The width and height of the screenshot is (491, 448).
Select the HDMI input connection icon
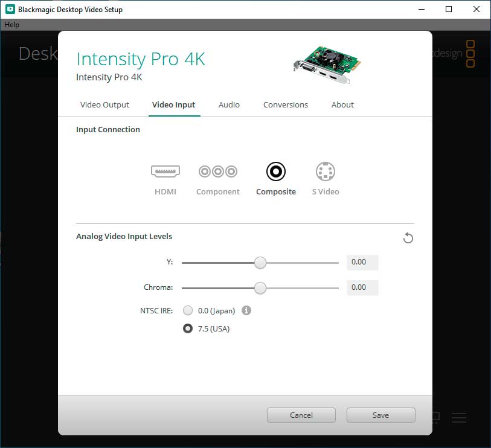165,171
